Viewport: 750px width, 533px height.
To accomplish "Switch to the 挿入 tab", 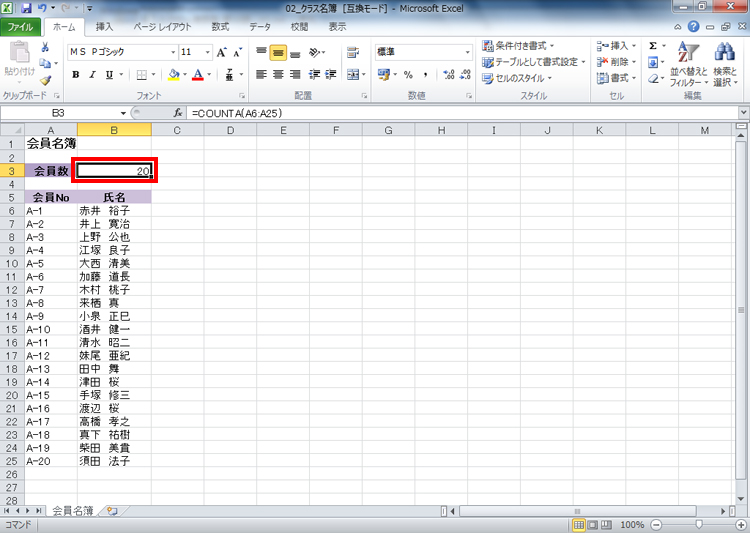I will pos(104,27).
